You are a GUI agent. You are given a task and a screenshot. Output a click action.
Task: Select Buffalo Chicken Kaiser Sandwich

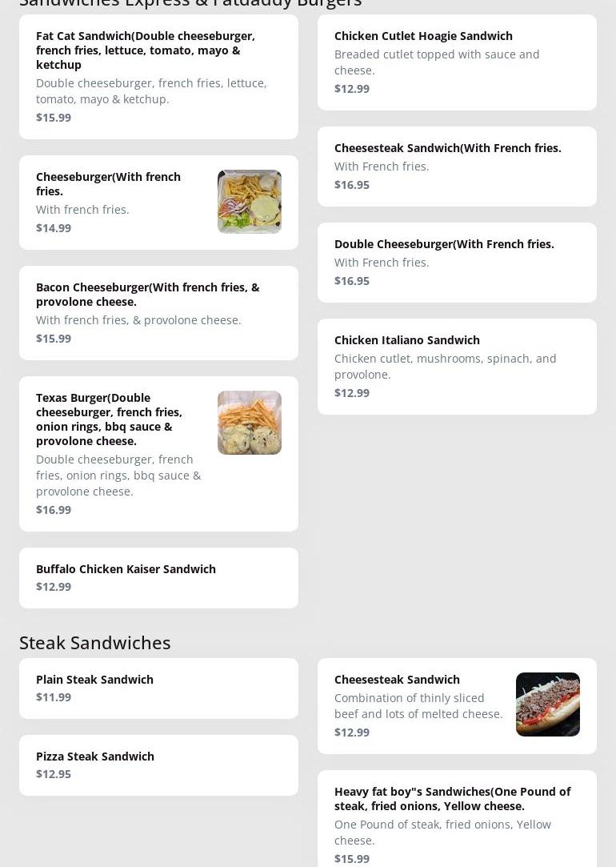(x=158, y=578)
